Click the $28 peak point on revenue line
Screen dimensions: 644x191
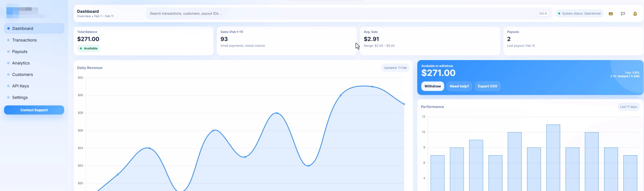coord(277,113)
